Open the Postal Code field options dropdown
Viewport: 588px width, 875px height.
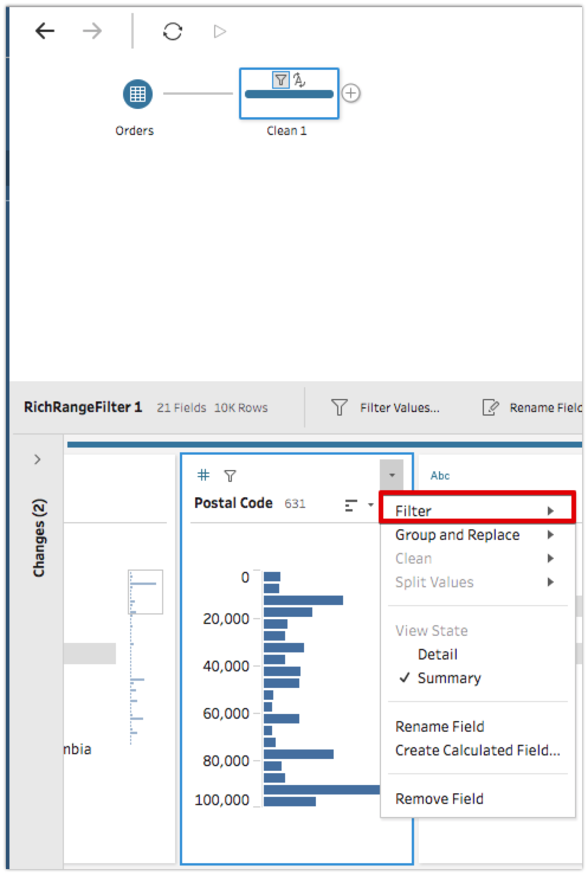point(391,474)
